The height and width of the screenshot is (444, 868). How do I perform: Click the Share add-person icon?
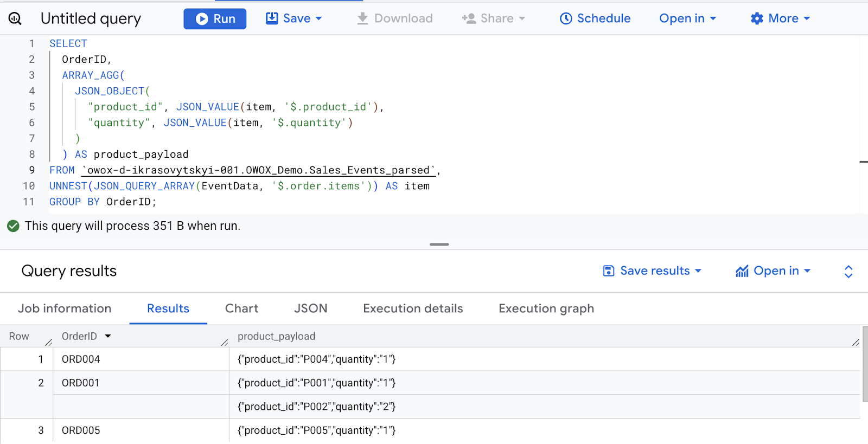tap(469, 18)
